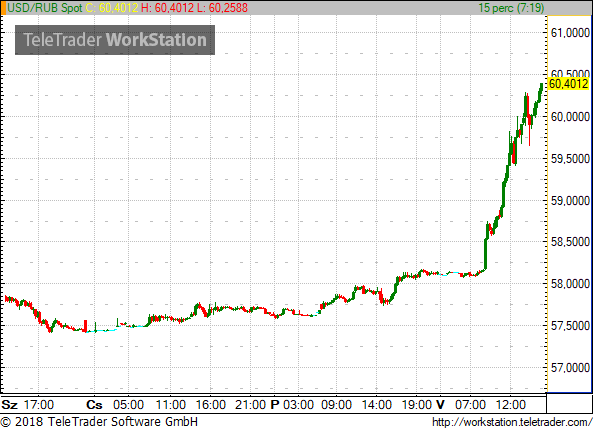
Task: Select the V day marker on time axis
Action: [x=440, y=405]
